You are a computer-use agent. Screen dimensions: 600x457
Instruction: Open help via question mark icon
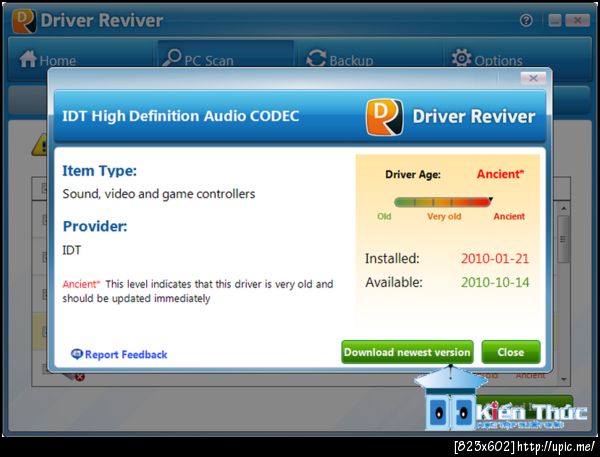point(526,20)
